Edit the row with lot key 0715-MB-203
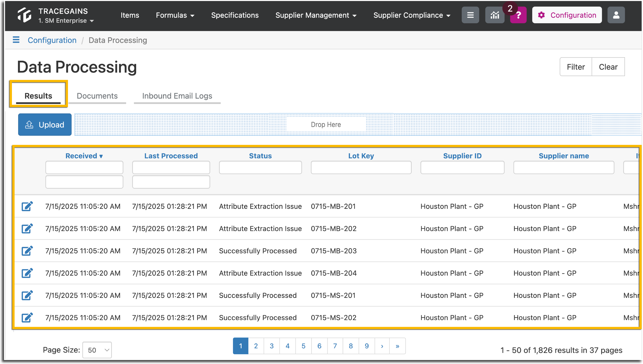The image size is (643, 364). [27, 251]
